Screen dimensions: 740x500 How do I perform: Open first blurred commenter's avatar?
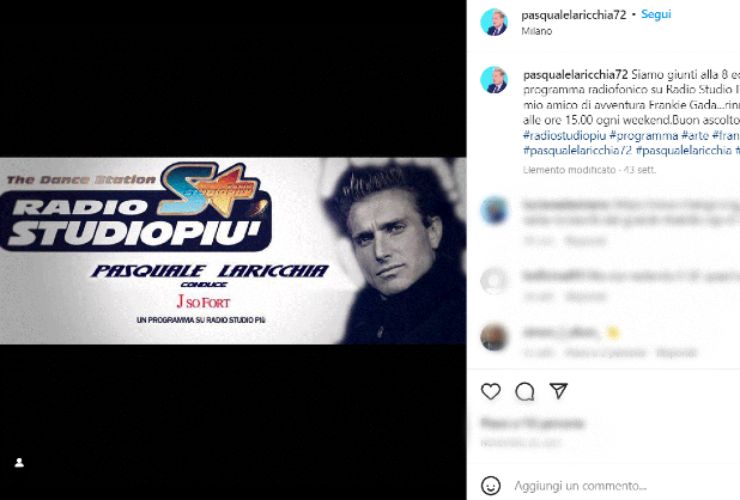494,210
